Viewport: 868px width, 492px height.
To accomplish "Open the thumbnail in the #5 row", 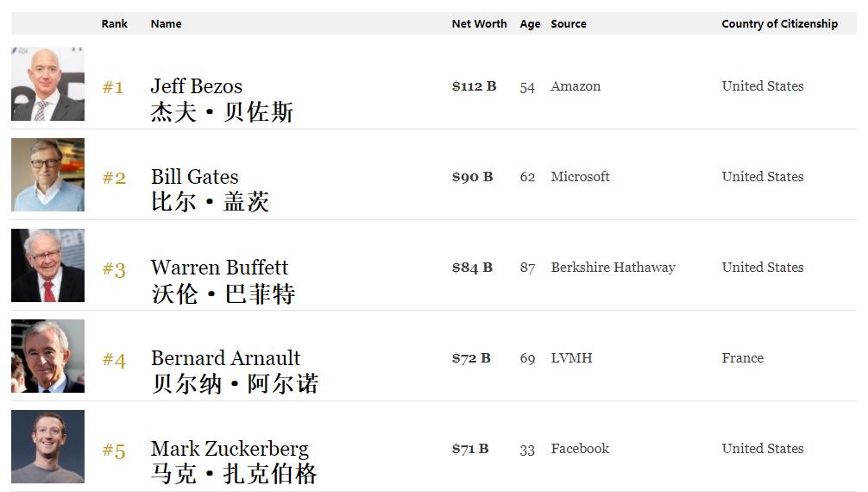I will coord(47,447).
